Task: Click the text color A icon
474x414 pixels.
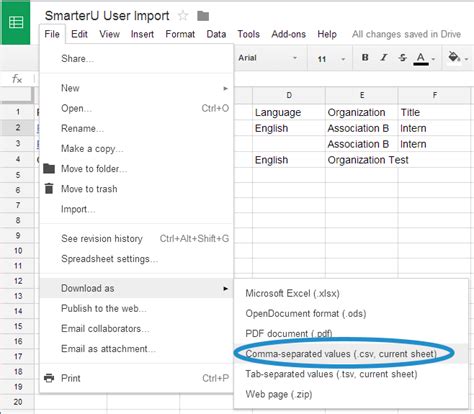Action: point(421,58)
